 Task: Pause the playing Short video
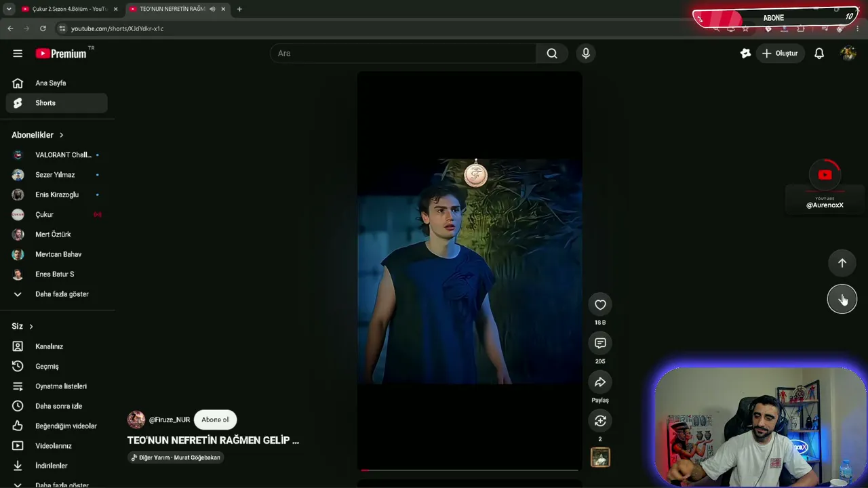point(469,271)
